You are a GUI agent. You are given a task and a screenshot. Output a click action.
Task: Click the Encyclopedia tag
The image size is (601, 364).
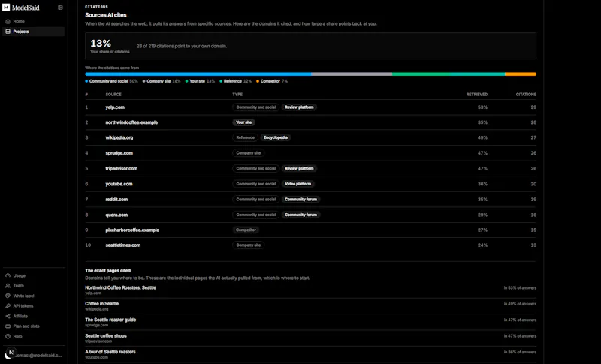pos(276,137)
